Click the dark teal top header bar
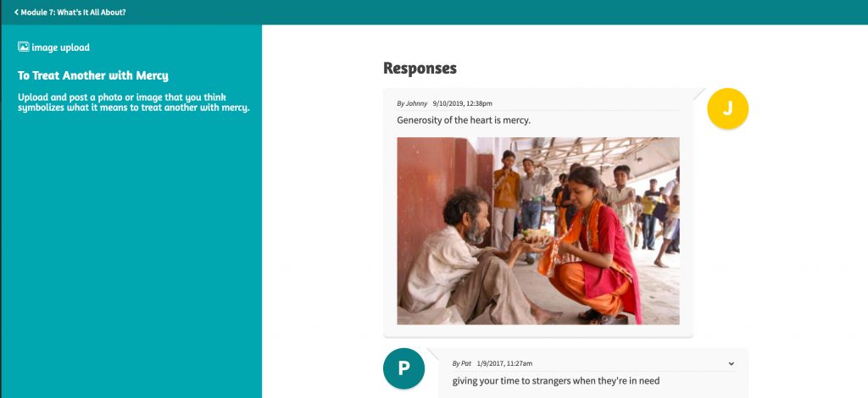868x398 pixels. (x=434, y=12)
